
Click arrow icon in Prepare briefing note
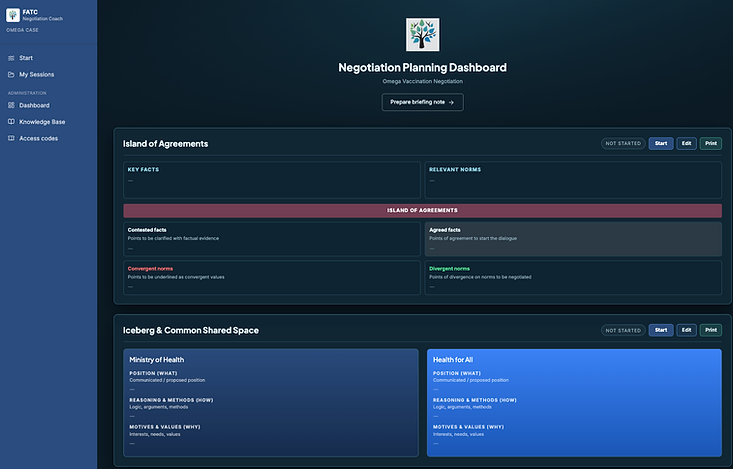pyautogui.click(x=451, y=102)
